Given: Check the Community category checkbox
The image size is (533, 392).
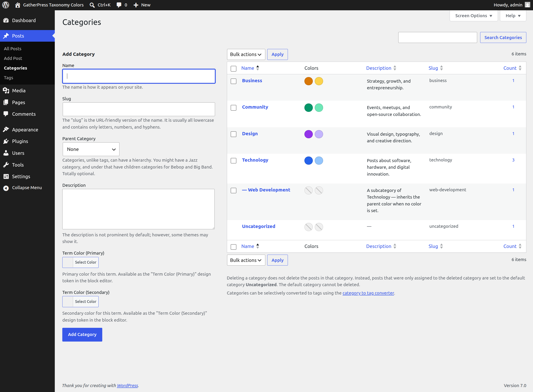Looking at the screenshot, I should pos(234,108).
